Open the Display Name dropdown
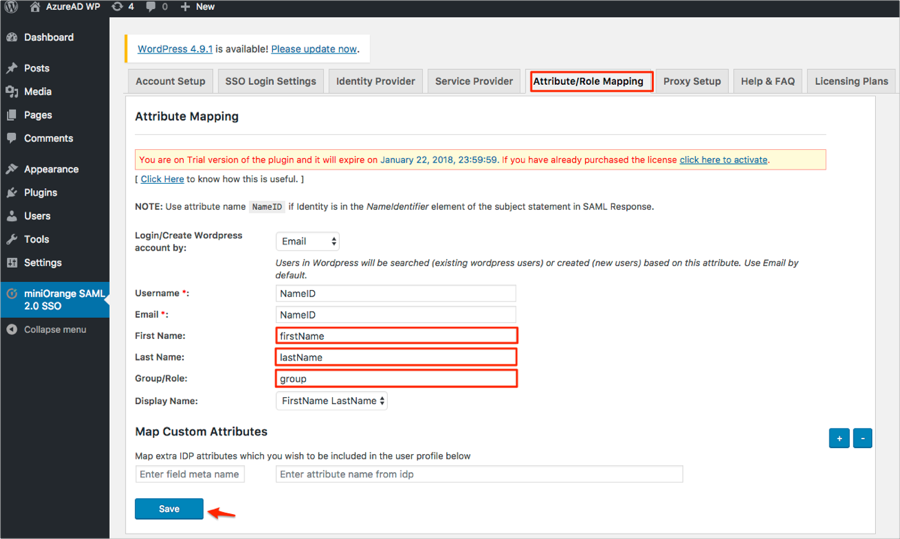900x539 pixels. [x=331, y=401]
